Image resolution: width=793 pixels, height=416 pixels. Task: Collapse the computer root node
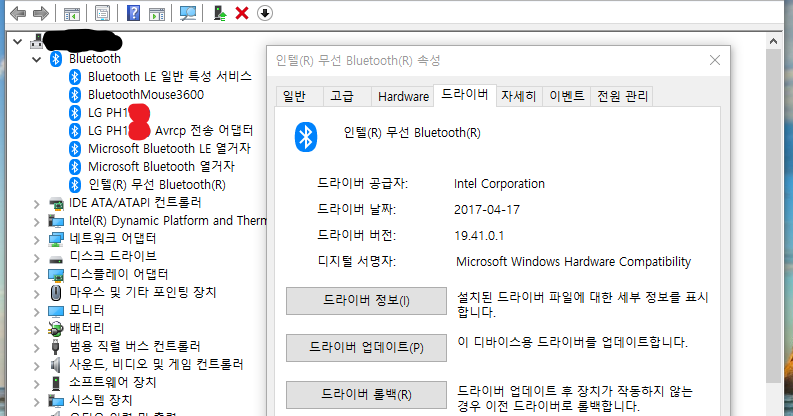tap(18, 41)
